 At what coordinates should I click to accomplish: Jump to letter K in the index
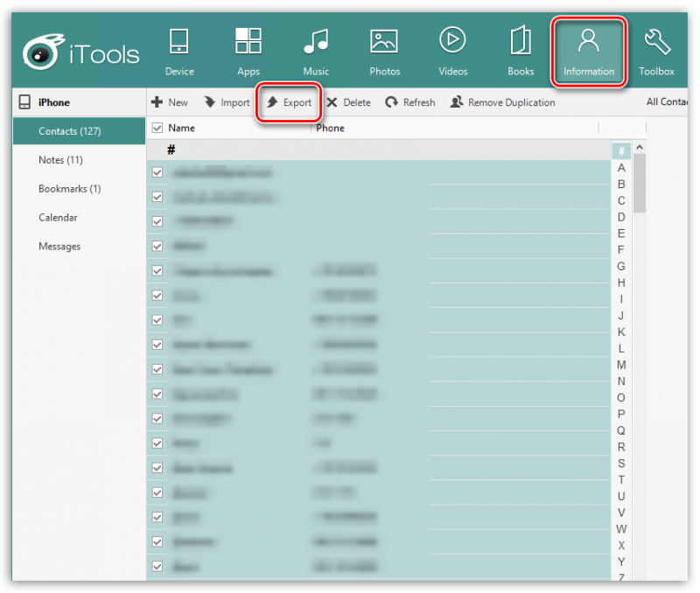click(x=621, y=332)
